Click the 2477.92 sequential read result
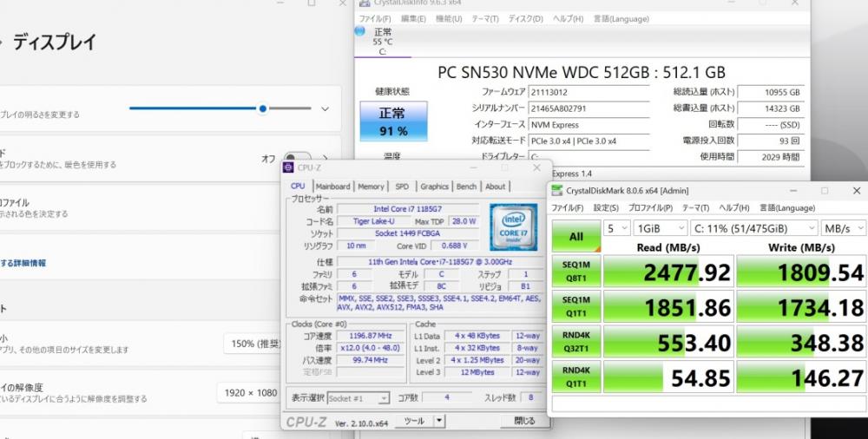The image size is (868, 439). 668,272
